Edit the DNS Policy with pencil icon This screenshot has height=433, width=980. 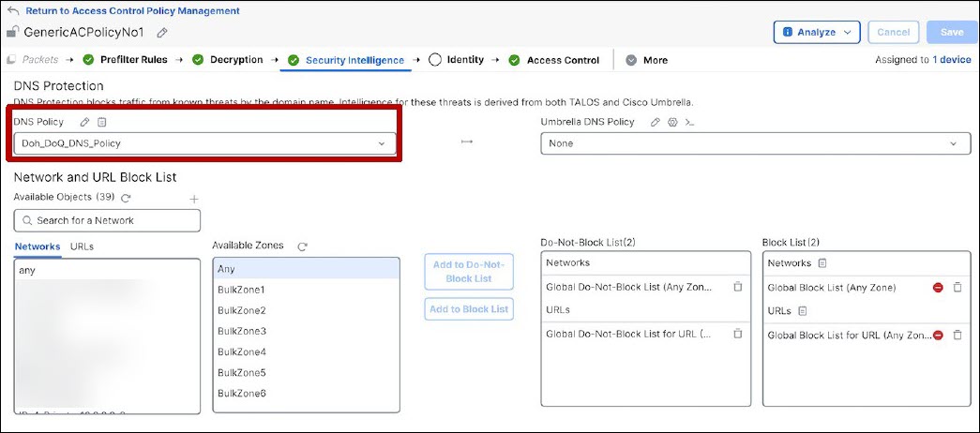point(84,122)
